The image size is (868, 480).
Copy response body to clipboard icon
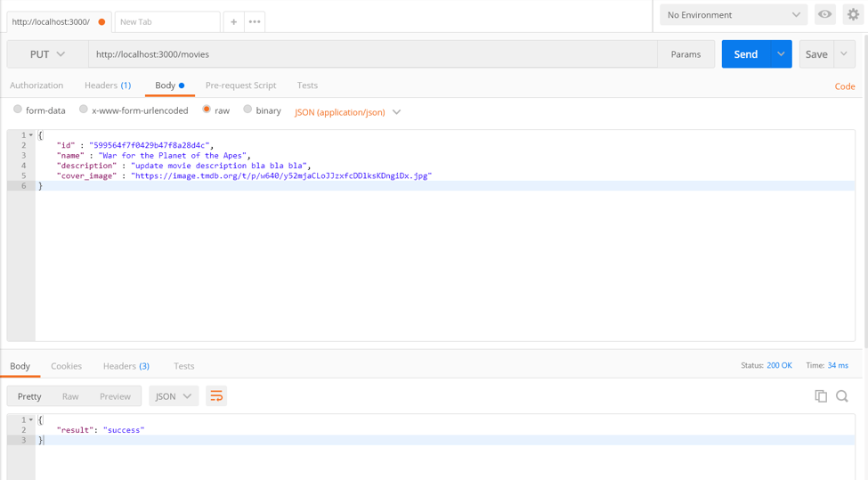pos(821,396)
